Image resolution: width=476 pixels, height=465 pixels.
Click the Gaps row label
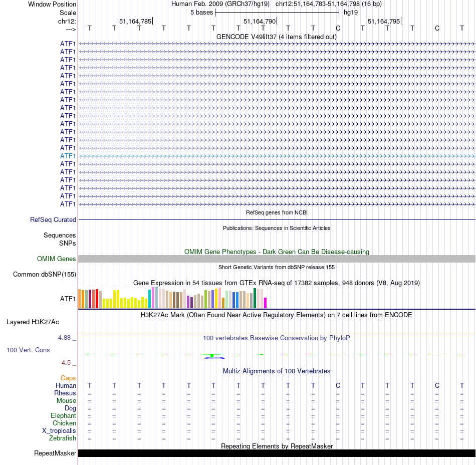pos(68,378)
